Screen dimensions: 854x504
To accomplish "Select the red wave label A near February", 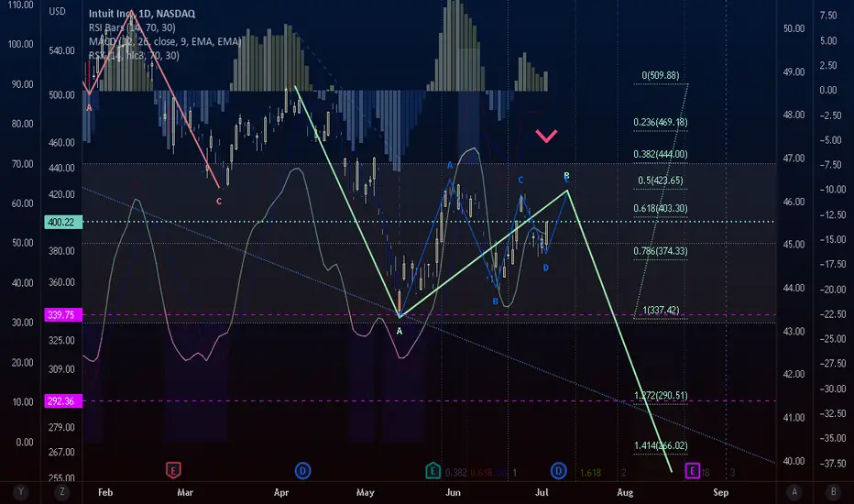I will pyautogui.click(x=89, y=108).
